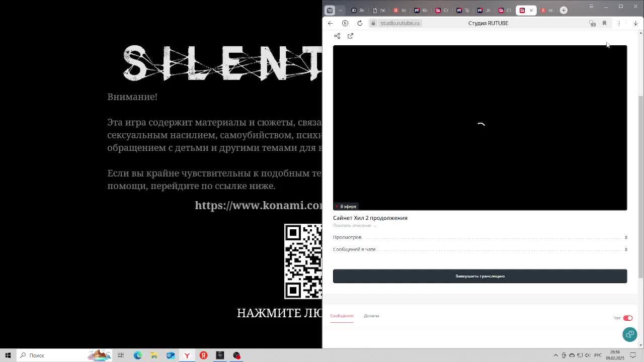Expand the tab groups dropdown arrow
The width and height of the screenshot is (644, 362).
click(x=341, y=10)
